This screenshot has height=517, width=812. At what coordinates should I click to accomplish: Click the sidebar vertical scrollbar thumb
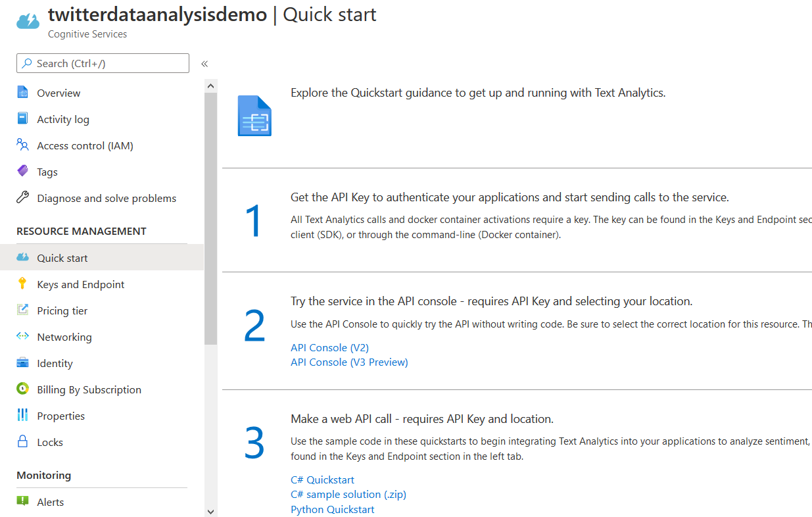click(x=210, y=217)
